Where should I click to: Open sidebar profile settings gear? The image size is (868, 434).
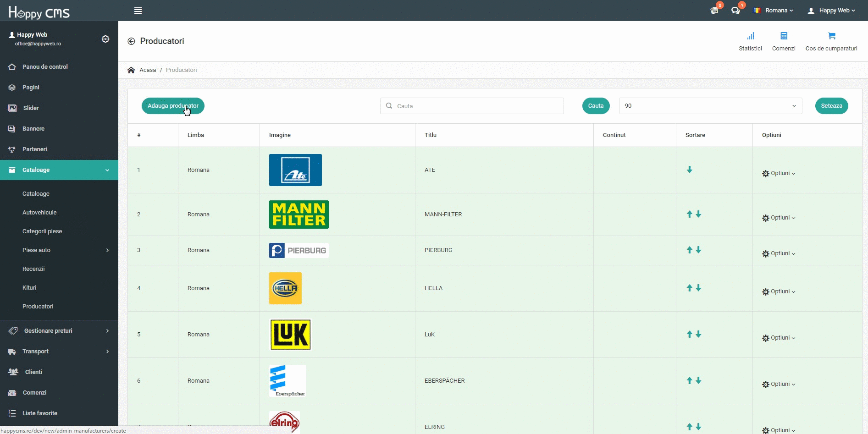(105, 39)
